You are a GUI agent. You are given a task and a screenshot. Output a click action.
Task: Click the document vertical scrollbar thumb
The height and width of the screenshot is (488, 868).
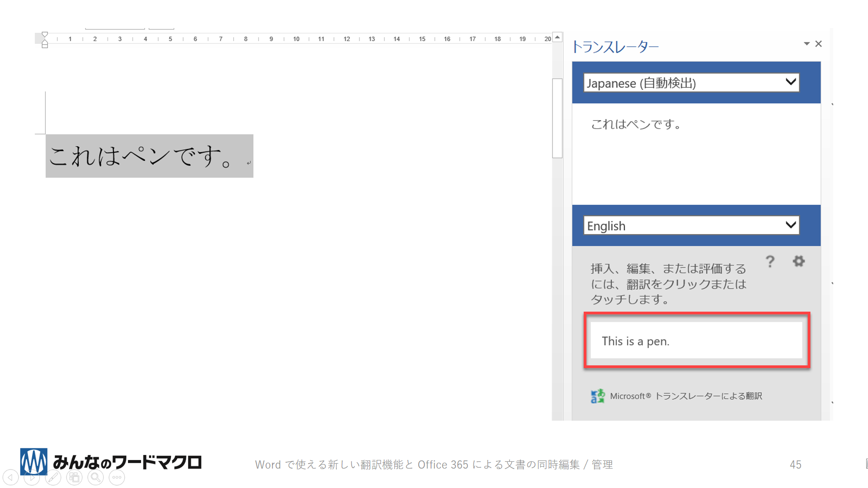pos(557,118)
